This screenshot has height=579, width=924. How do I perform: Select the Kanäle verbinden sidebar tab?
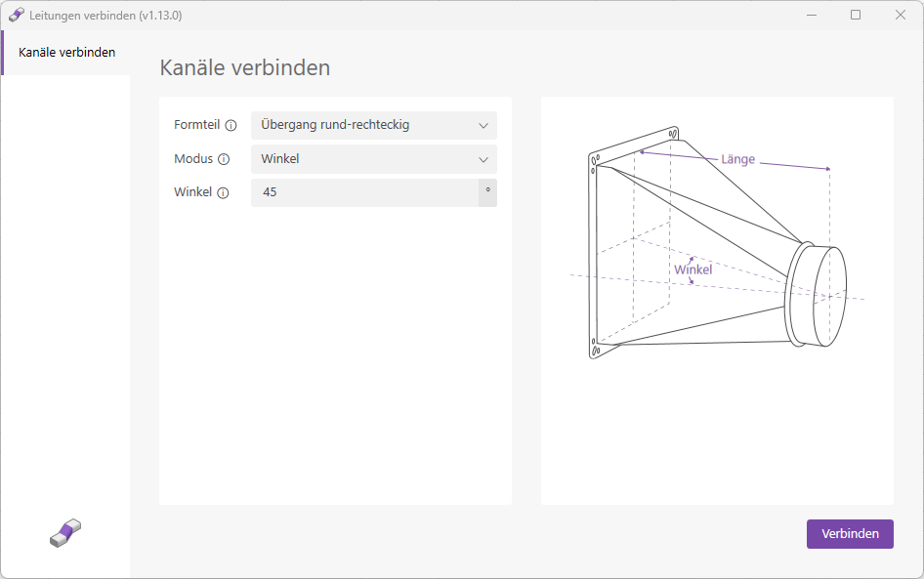66,53
